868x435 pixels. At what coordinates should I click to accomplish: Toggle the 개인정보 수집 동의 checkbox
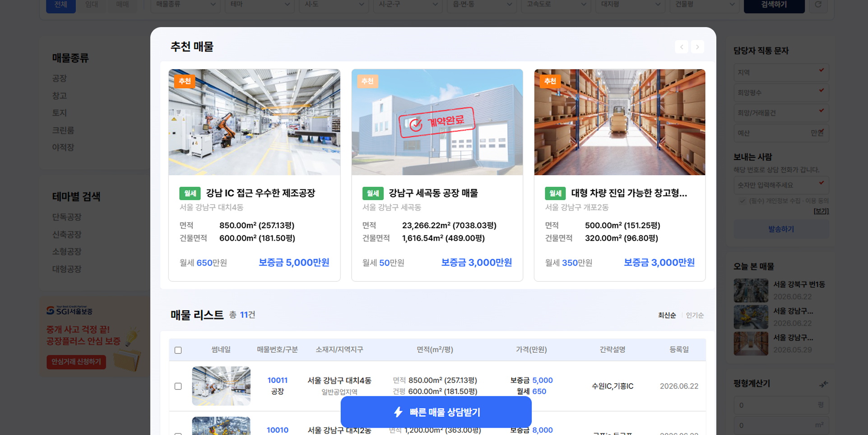tap(743, 201)
